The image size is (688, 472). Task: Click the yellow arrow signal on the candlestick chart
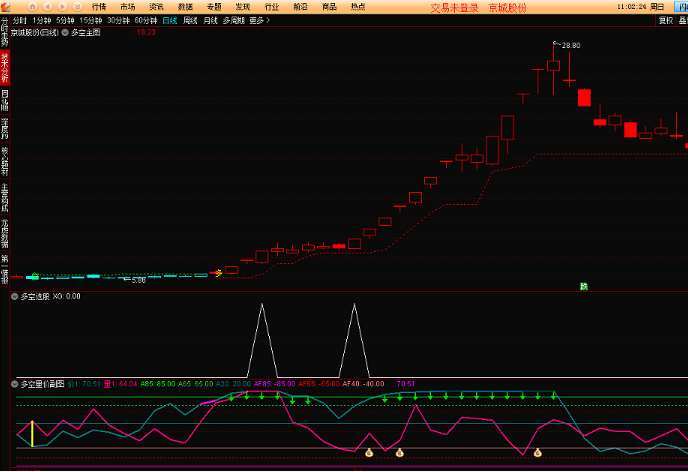point(217,271)
